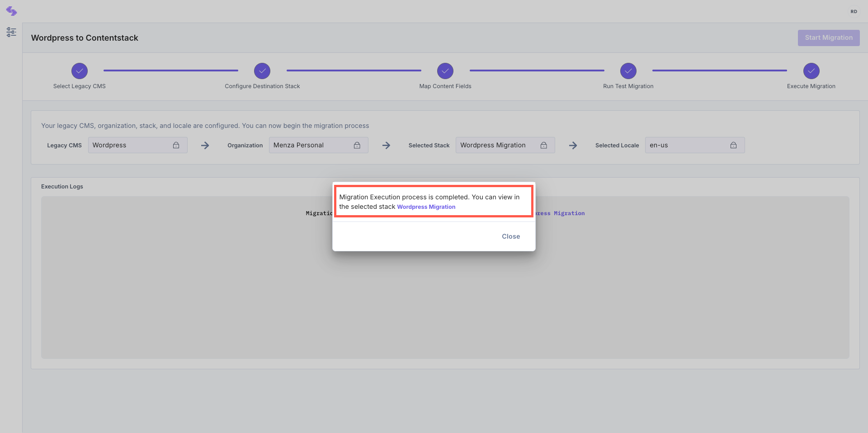Viewport: 868px width, 433px height.
Task: Click the Selected Locale label
Action: coord(617,146)
